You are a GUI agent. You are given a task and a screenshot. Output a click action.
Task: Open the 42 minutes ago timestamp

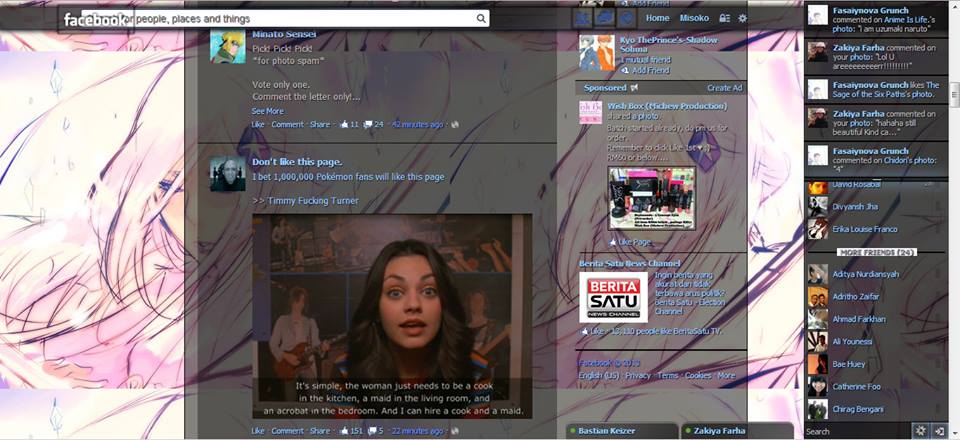click(x=418, y=124)
